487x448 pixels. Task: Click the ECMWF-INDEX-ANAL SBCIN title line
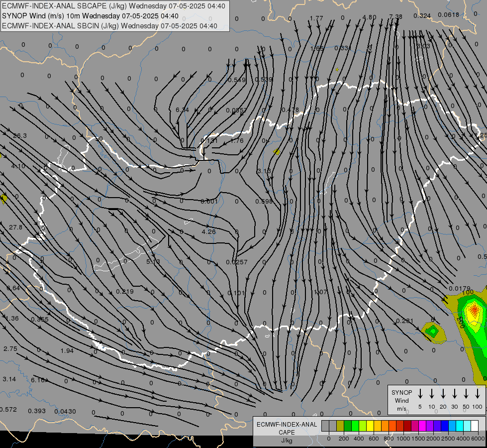[109, 26]
